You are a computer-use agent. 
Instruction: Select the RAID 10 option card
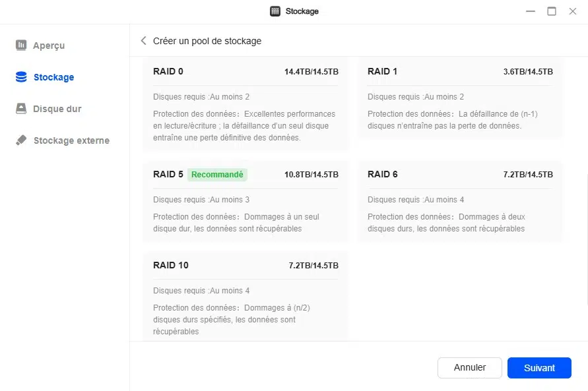(245, 297)
